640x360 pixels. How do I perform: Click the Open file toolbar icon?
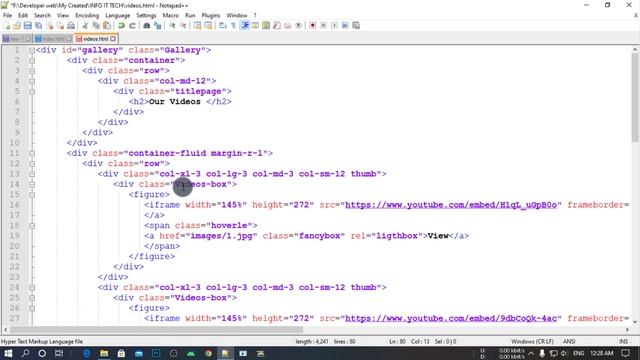coord(17,25)
